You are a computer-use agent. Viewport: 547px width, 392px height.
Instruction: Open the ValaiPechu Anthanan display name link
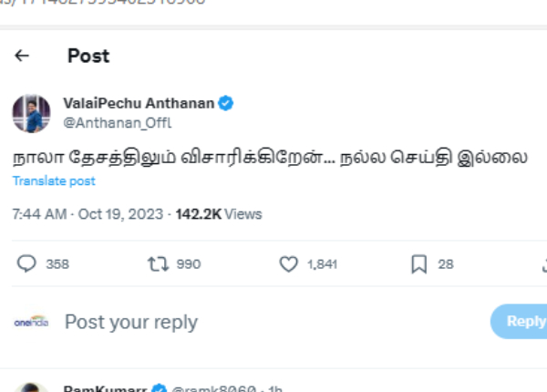point(139,104)
